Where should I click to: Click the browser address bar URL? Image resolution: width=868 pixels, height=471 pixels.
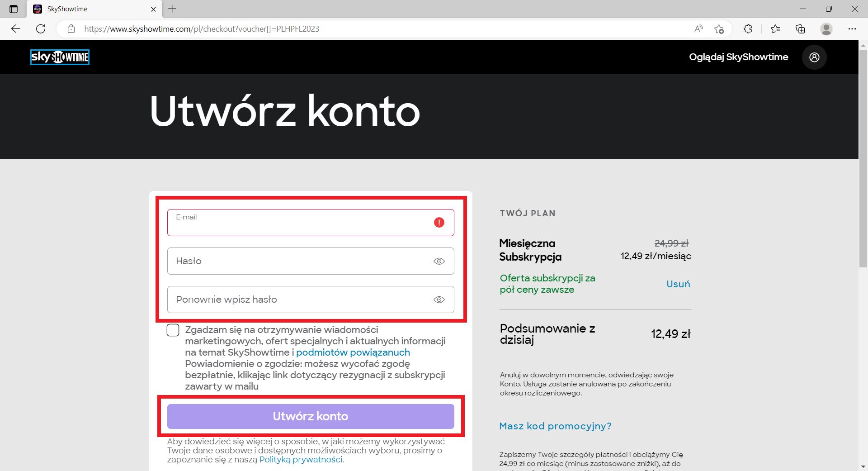point(202,29)
